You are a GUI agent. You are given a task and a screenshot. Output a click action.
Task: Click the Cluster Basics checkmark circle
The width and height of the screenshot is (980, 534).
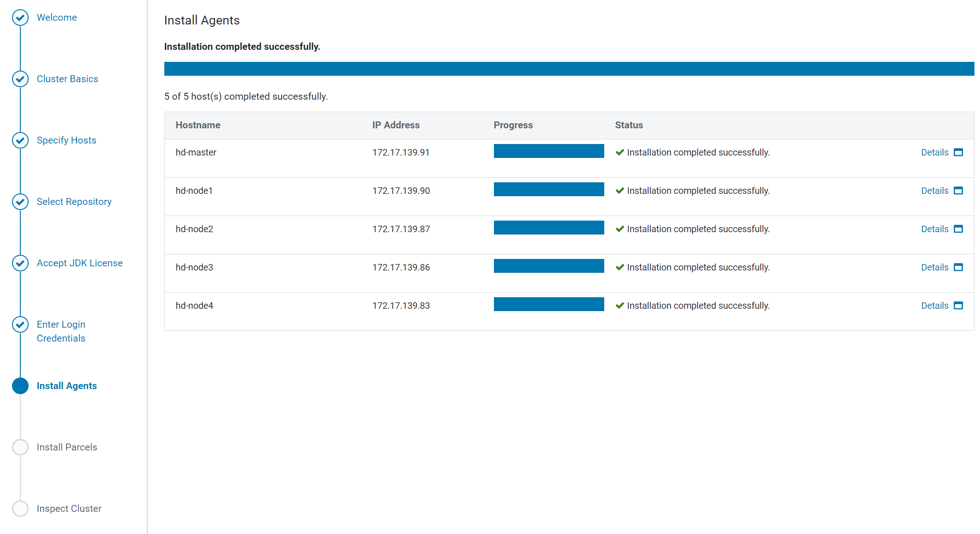[x=20, y=79]
